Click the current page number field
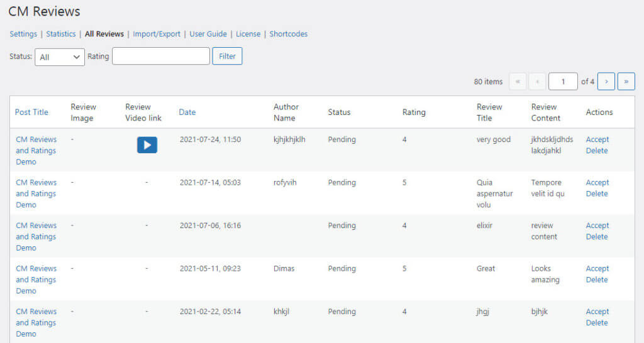The width and height of the screenshot is (644, 343). (563, 81)
